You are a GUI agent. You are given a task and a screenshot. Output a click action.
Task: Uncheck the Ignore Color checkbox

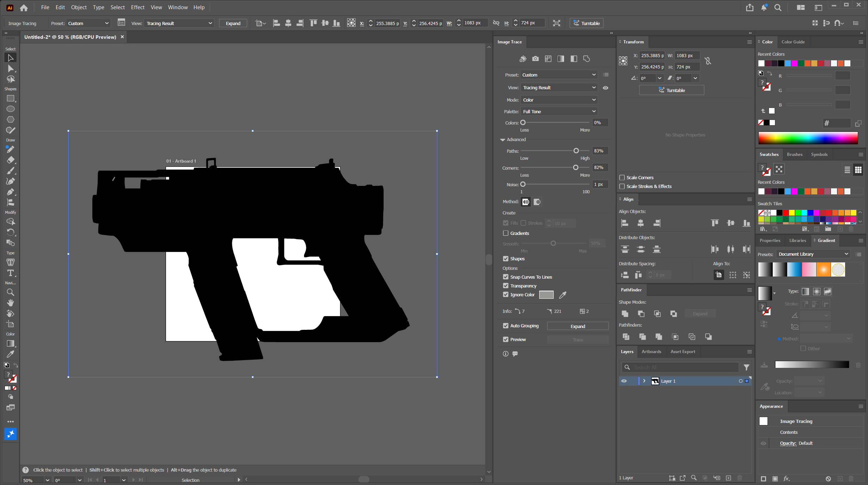coord(506,295)
